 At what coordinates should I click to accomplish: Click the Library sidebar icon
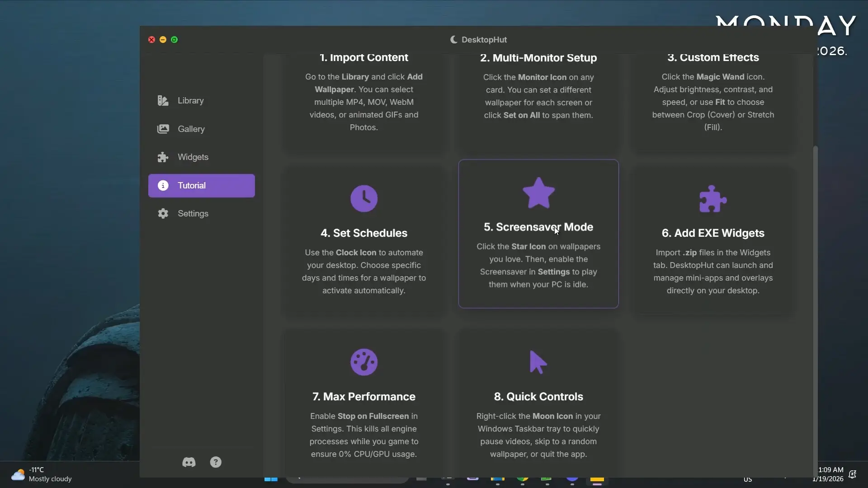163,101
